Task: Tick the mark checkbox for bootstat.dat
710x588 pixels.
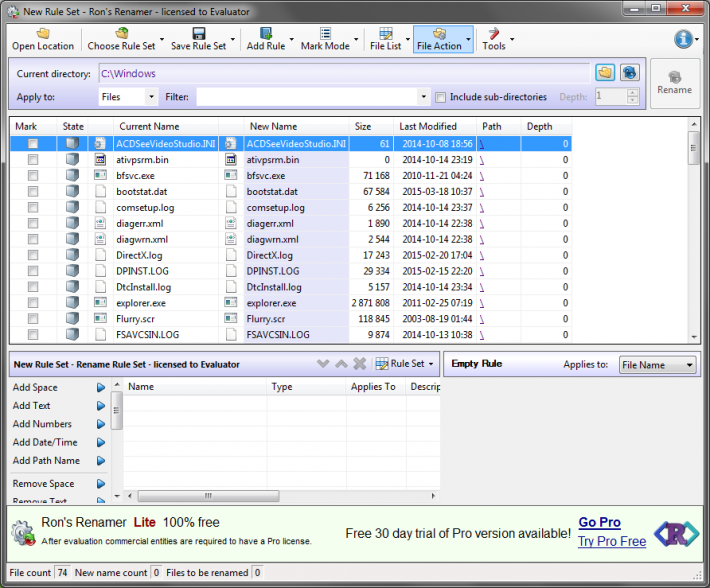Action: [x=33, y=191]
